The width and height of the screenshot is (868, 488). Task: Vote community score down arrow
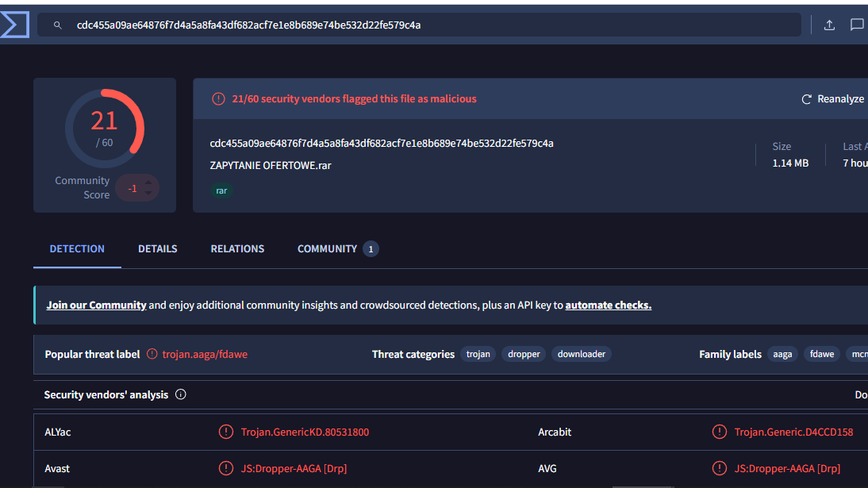pyautogui.click(x=148, y=193)
